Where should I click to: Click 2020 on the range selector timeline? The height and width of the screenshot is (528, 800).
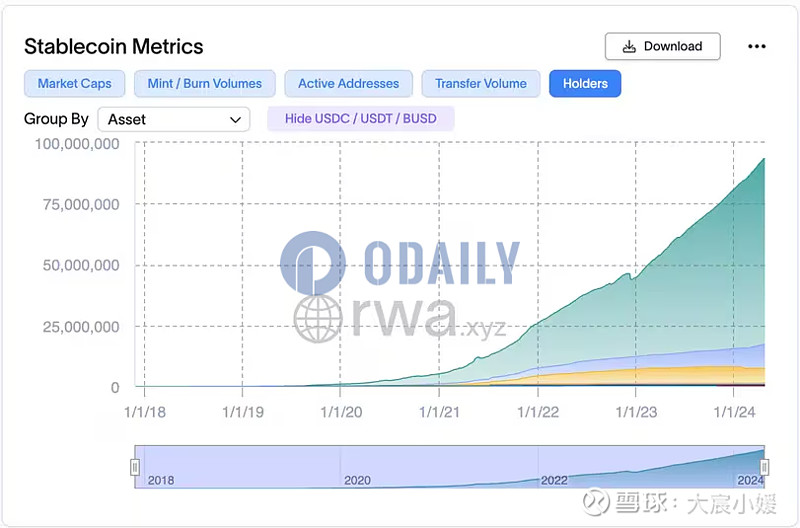(x=357, y=480)
